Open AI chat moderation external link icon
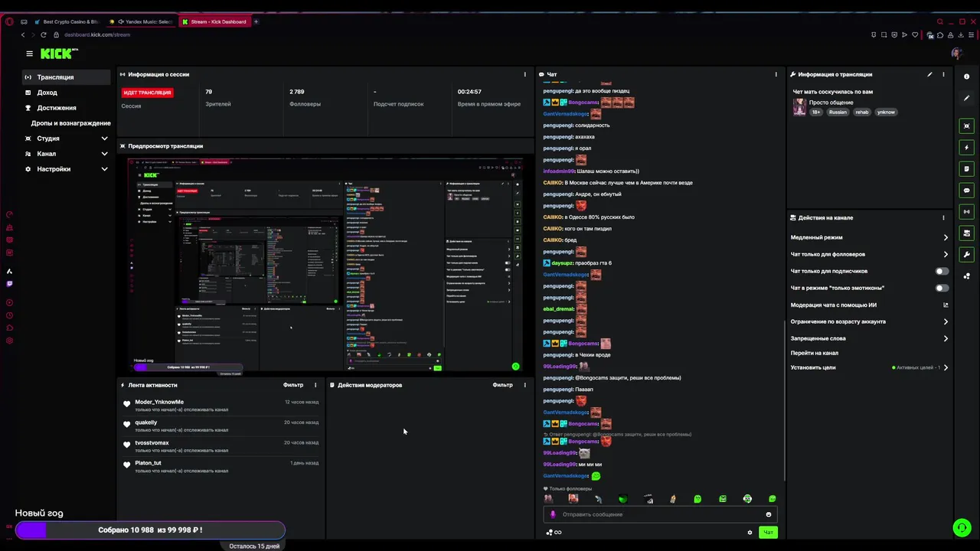 946,305
